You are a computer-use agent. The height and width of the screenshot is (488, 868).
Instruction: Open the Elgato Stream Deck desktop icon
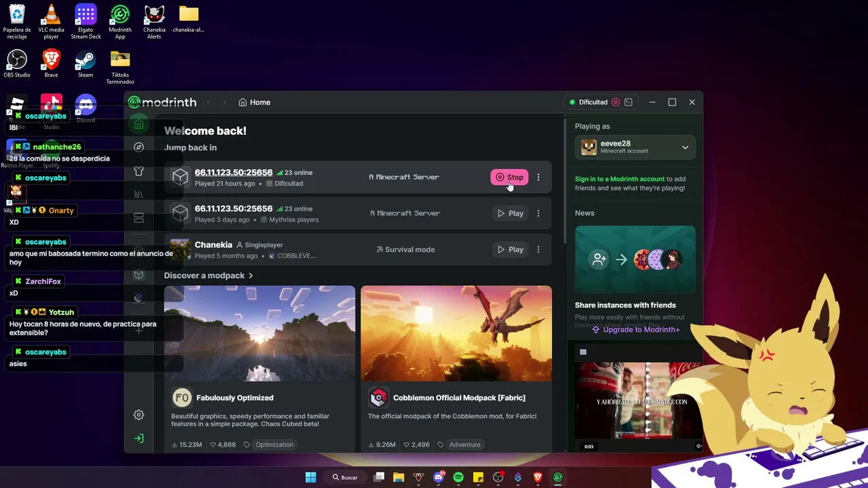point(85,22)
